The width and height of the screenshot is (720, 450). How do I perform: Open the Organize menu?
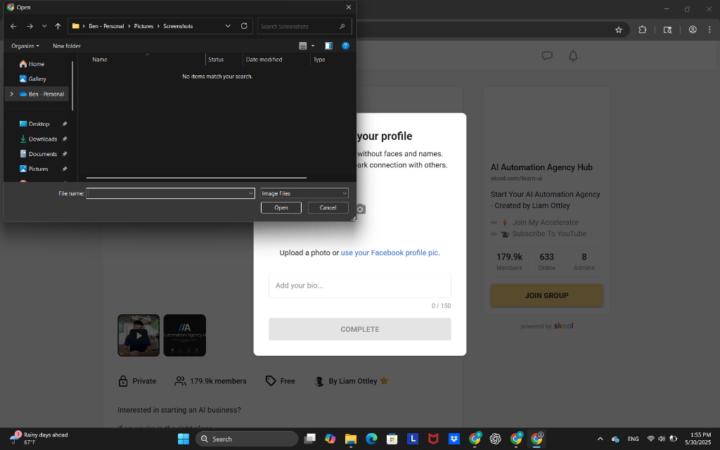click(x=25, y=46)
